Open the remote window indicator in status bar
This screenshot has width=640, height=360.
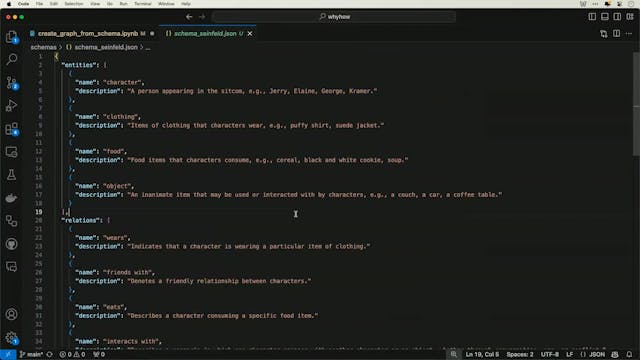(x=8, y=354)
